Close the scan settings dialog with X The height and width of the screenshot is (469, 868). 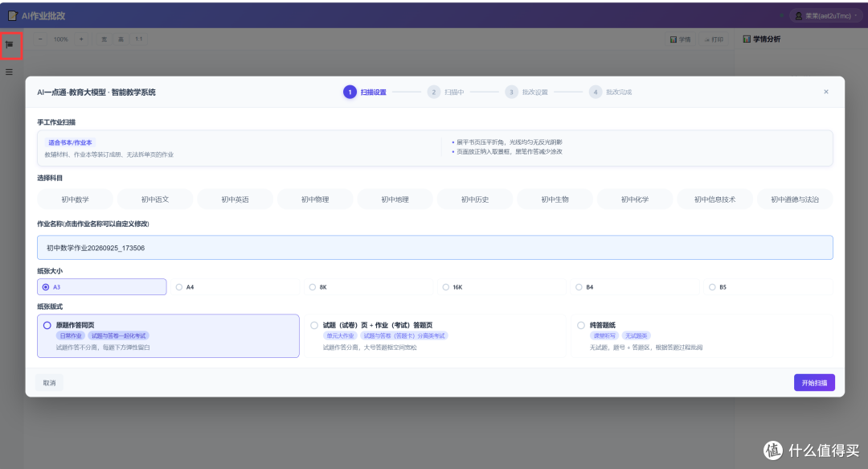[826, 92]
